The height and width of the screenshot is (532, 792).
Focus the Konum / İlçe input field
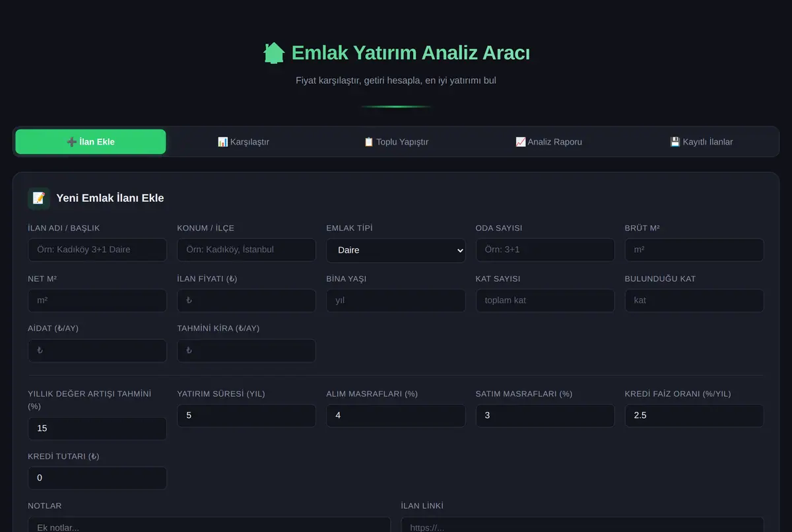247,250
